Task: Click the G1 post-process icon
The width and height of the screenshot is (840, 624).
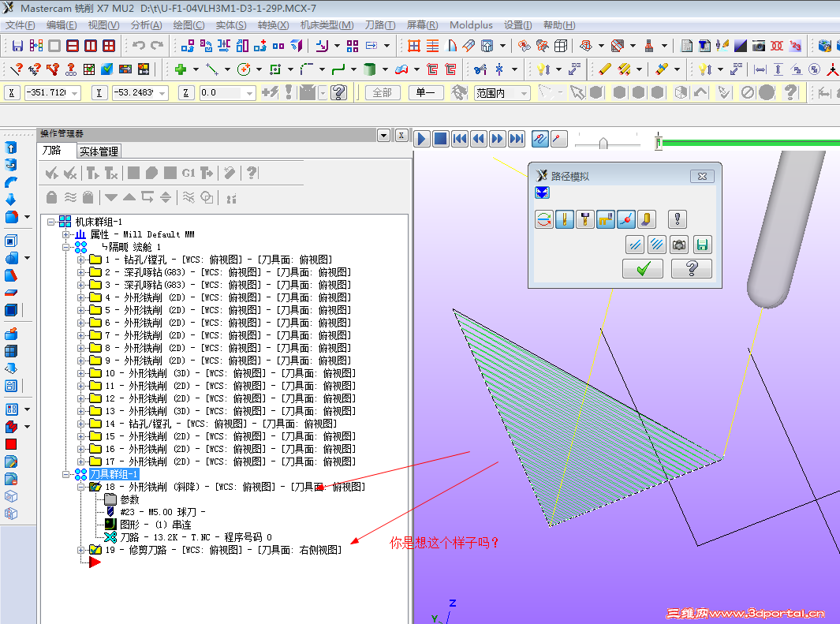Action: (188, 173)
